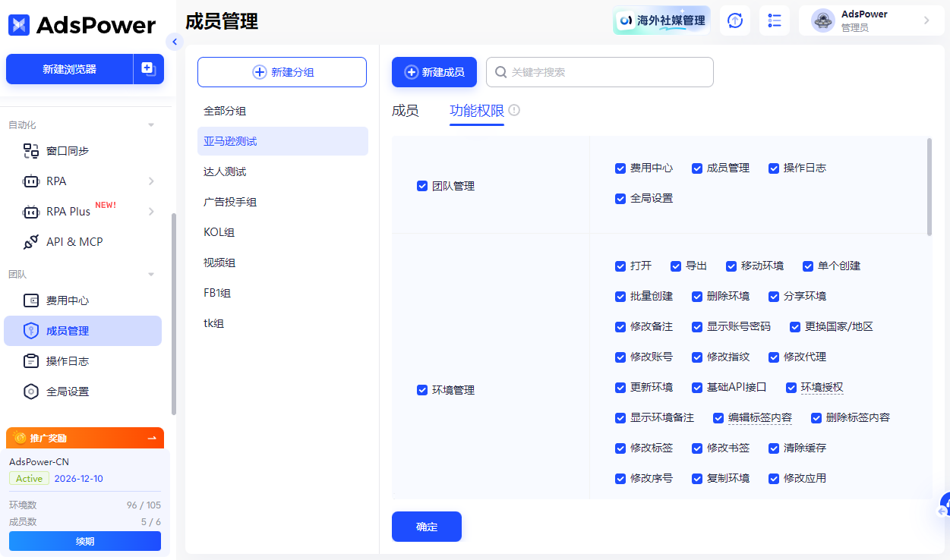Collapse the left navigation panel with the arrow
950x560 pixels.
pos(175,42)
